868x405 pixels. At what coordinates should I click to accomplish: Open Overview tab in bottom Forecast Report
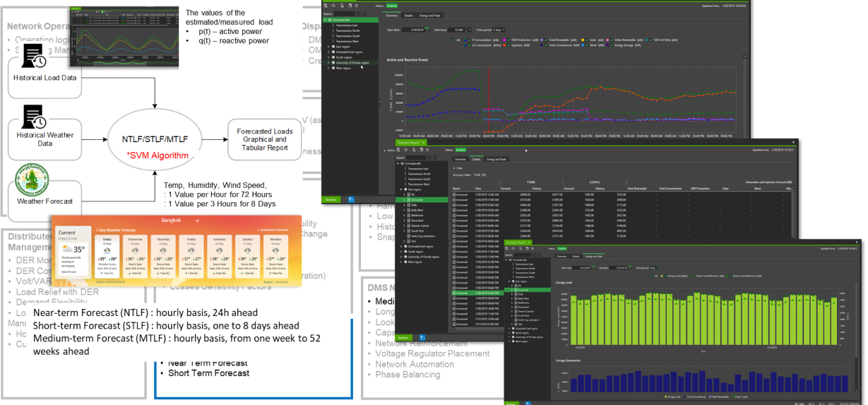pyautogui.click(x=561, y=256)
